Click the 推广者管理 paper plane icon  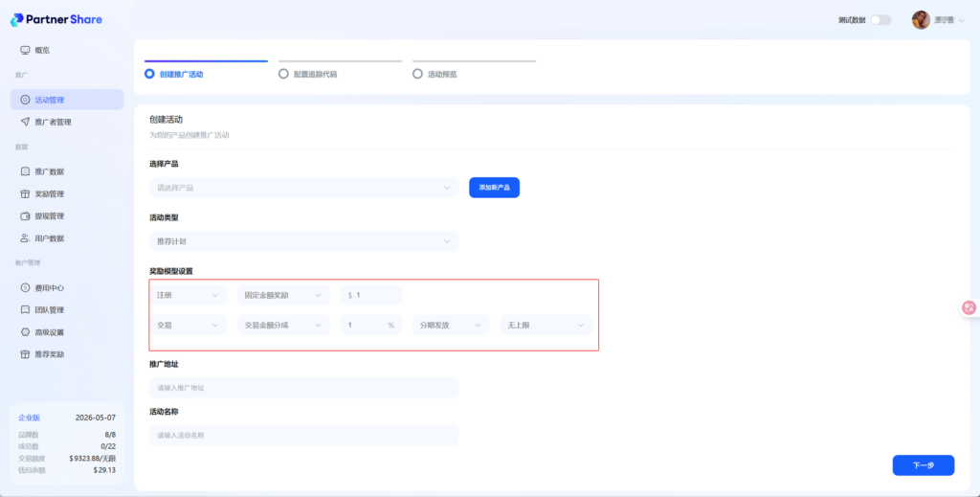25,122
